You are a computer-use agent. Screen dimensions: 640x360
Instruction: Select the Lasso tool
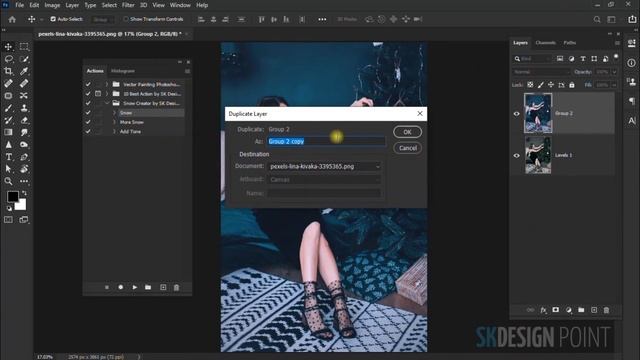[x=8, y=59]
